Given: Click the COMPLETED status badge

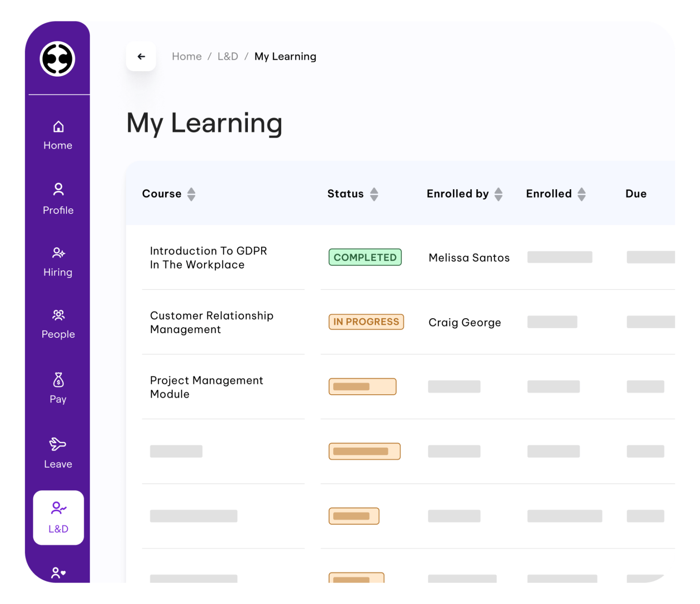Looking at the screenshot, I should click(365, 257).
